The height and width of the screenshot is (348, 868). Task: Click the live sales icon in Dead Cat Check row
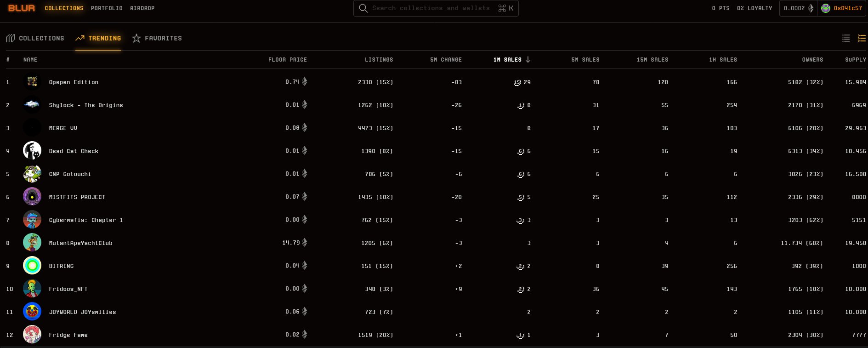pos(521,152)
